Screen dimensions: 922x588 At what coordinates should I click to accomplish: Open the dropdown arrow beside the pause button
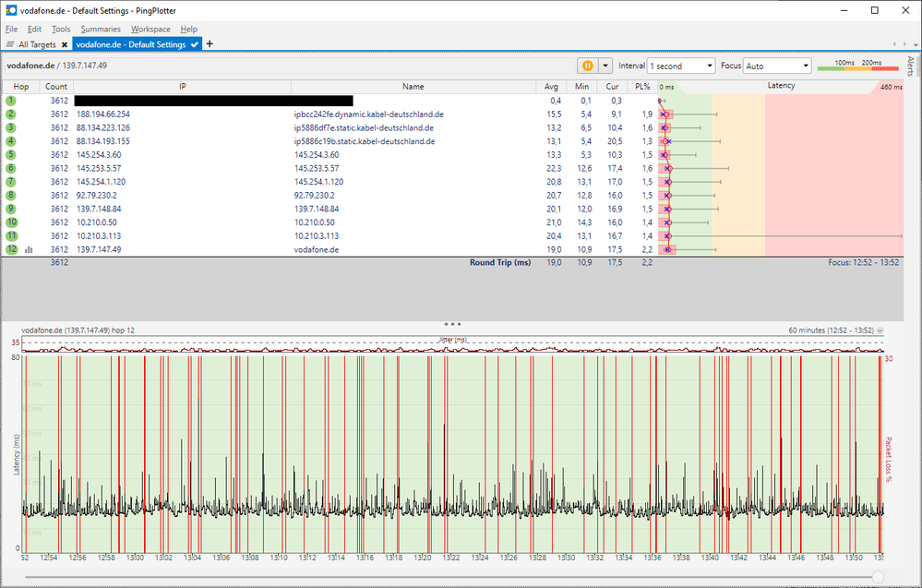pos(605,66)
